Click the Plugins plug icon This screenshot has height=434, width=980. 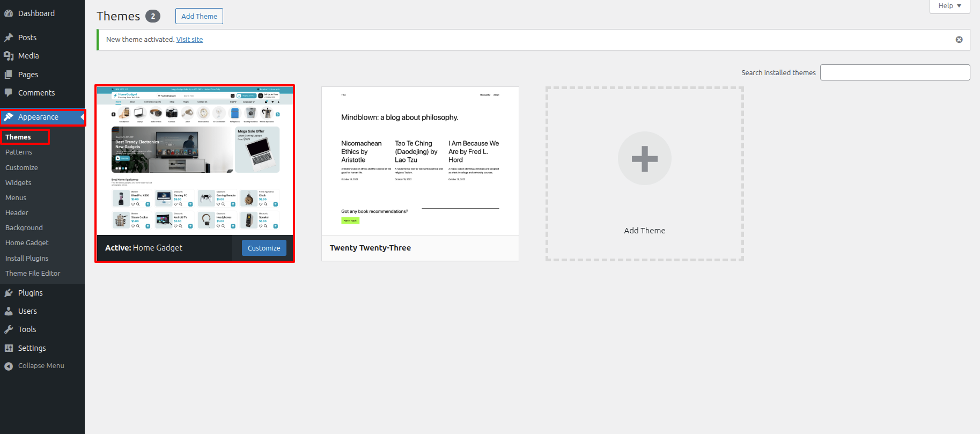click(9, 293)
